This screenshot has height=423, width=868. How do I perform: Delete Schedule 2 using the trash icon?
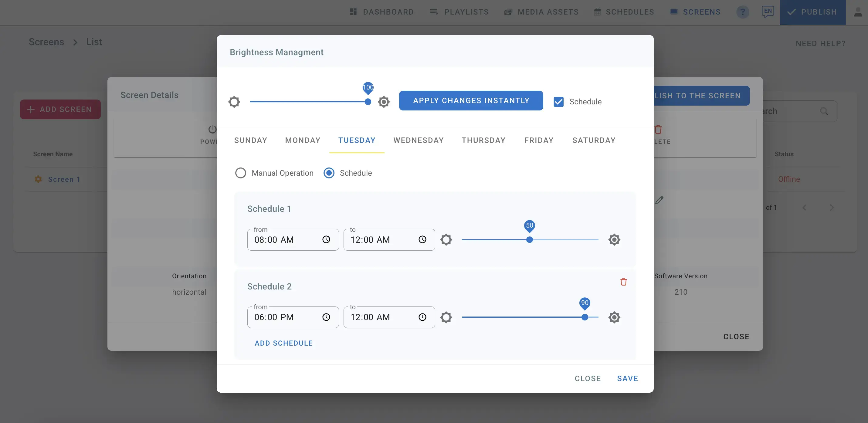pyautogui.click(x=623, y=282)
